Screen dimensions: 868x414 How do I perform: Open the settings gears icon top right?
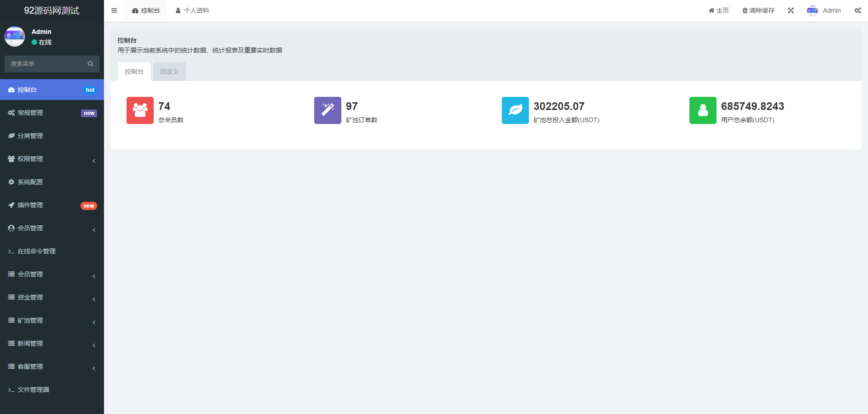(858, 10)
